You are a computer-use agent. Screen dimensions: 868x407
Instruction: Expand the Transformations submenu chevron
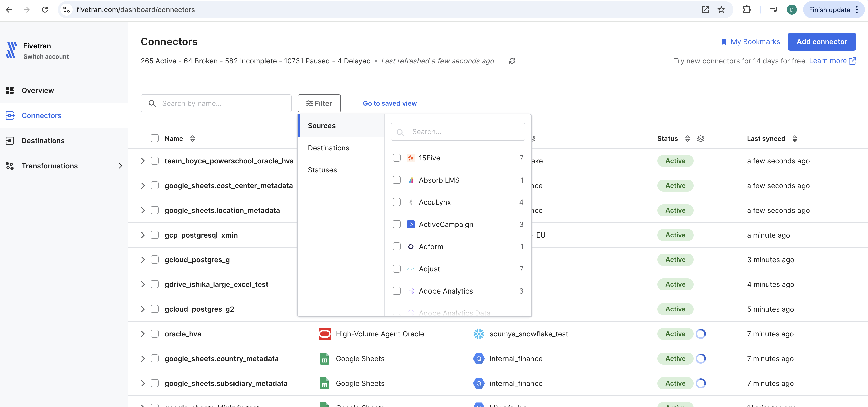(x=120, y=166)
